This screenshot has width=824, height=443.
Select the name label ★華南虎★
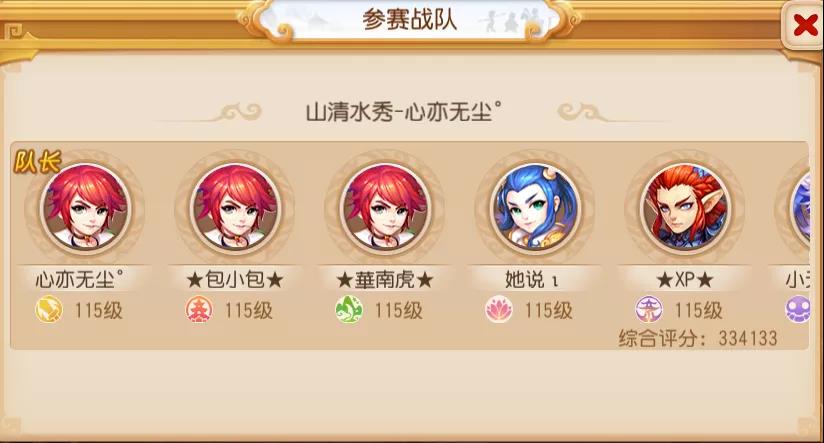pos(385,280)
